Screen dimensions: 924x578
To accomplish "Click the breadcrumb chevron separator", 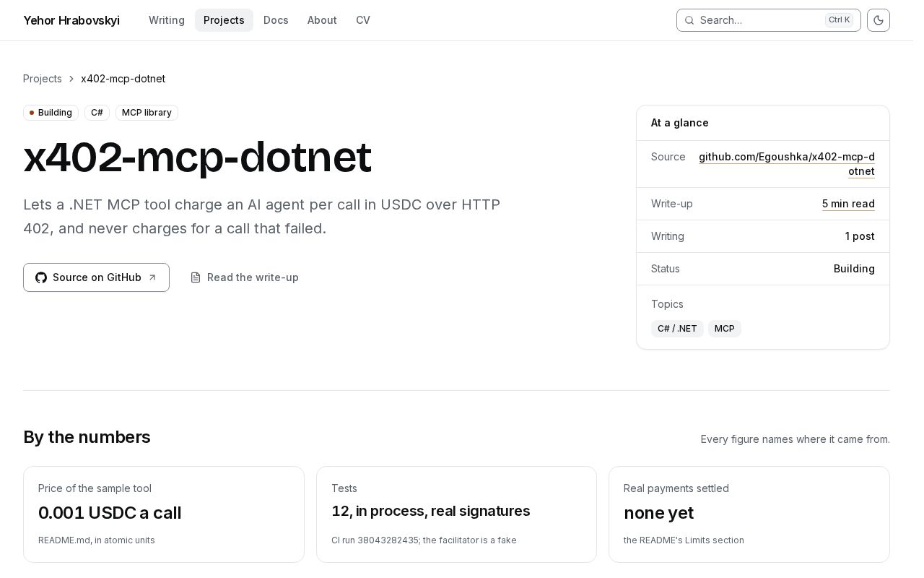I will click(x=71, y=79).
